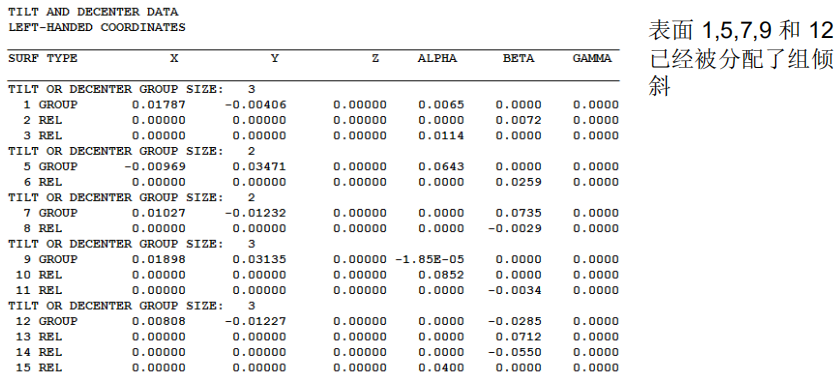Click the alpha value 0.0400 for surface 15
This screenshot has height=382, width=835.
click(441, 367)
